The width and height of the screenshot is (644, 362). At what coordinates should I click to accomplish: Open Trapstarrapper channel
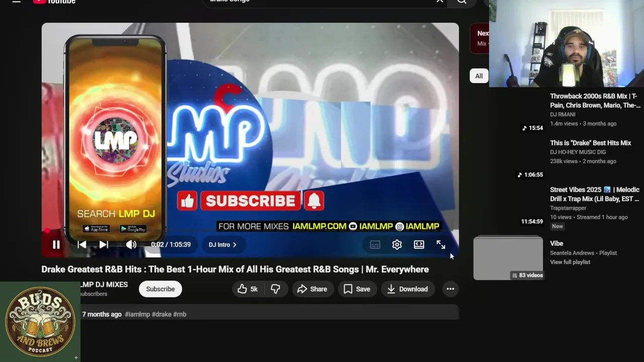568,208
